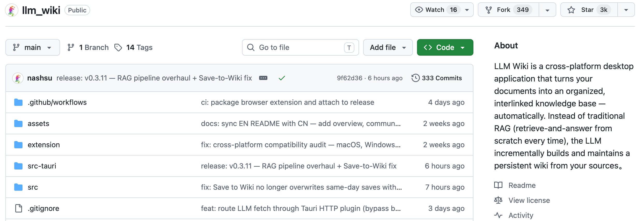Screen dimensions: 644x221
Task: Click the green commit status checkmark
Action: coord(282,78)
